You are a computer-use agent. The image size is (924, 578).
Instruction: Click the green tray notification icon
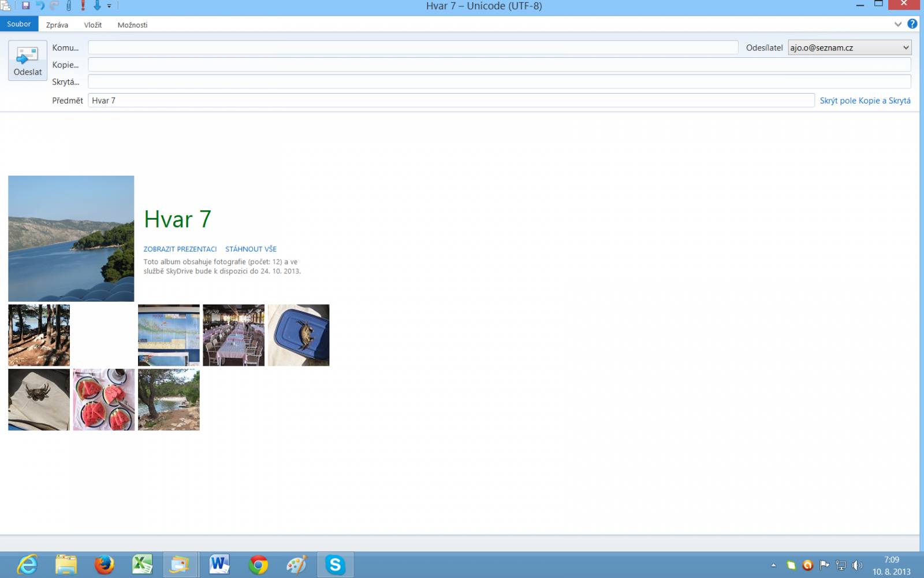pos(791,565)
